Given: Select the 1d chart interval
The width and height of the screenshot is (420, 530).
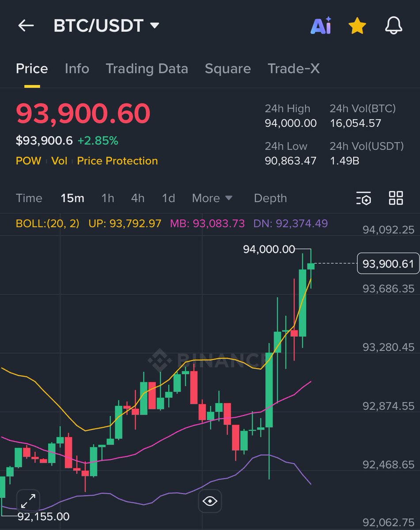Looking at the screenshot, I should [168, 198].
